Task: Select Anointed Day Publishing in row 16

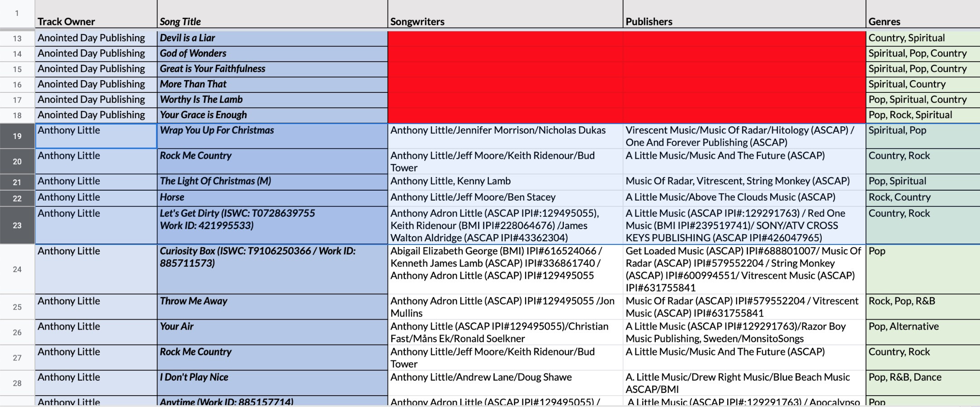Action: pos(96,85)
